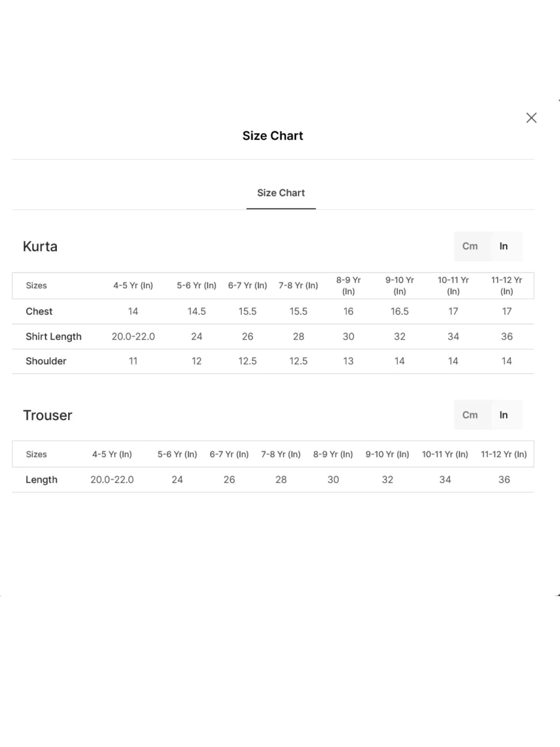Click Trouser 11-12 Yr length value 36
Screen dimensions: 560x747
(x=504, y=480)
